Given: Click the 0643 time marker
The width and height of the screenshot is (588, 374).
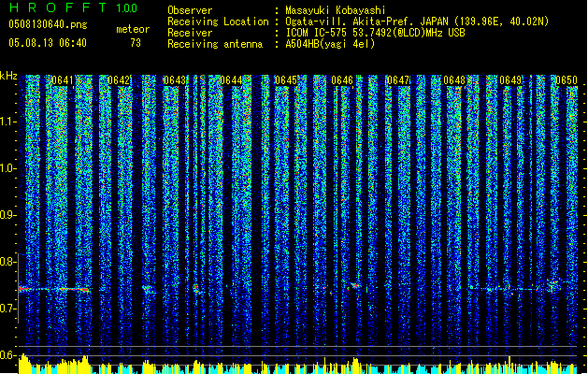Looking at the screenshot, I should point(175,80).
